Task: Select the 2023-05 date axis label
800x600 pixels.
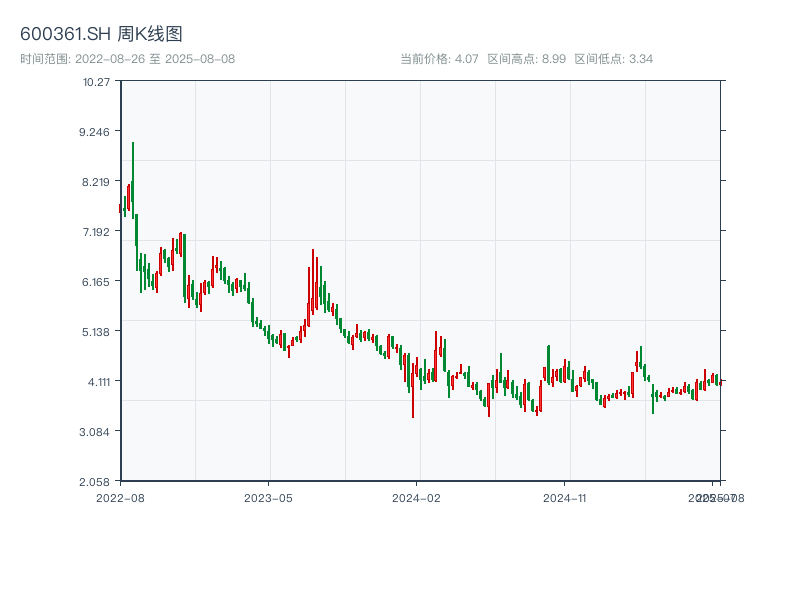Action: (x=268, y=497)
